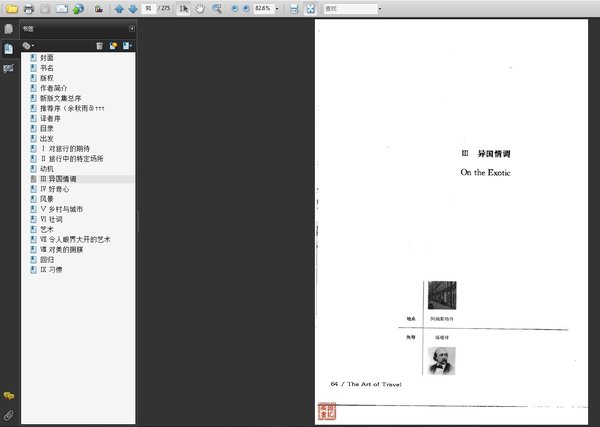Open the page thumbnails side panel icon
This screenshot has height=427, width=600.
[8, 29]
